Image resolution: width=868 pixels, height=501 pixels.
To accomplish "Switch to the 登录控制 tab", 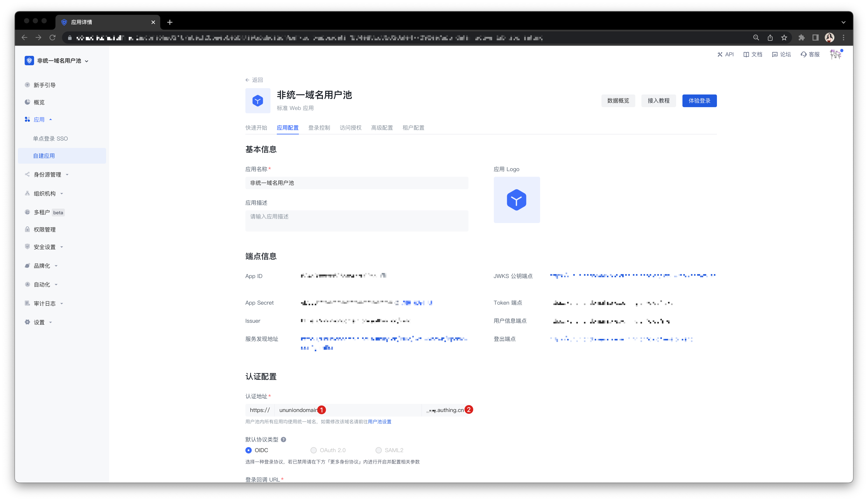I will coord(319,128).
